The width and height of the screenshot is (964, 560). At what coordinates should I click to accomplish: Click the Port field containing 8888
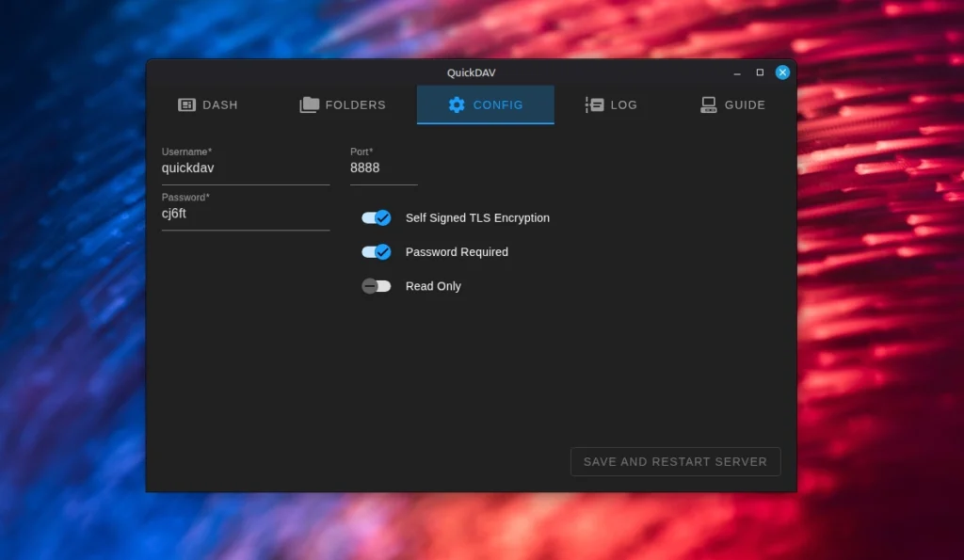[x=383, y=168]
